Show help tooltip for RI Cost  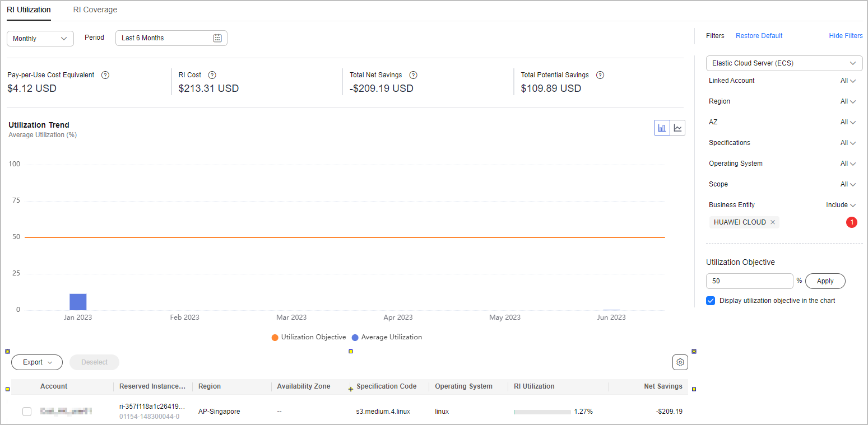point(212,75)
